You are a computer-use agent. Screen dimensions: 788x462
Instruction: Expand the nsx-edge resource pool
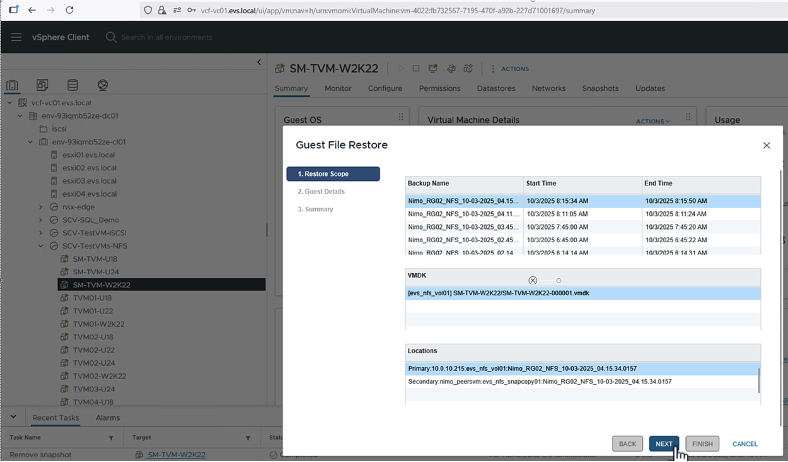pyautogui.click(x=41, y=207)
